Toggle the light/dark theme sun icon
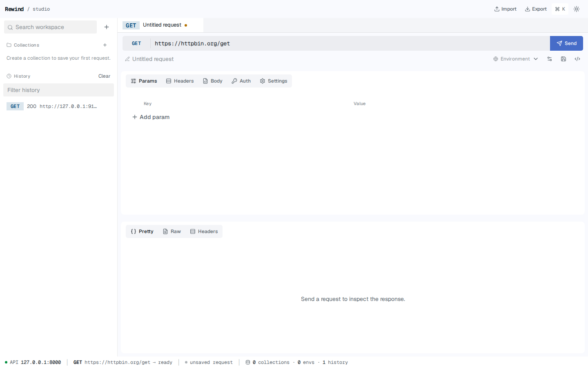The image size is (588, 368). pyautogui.click(x=577, y=9)
